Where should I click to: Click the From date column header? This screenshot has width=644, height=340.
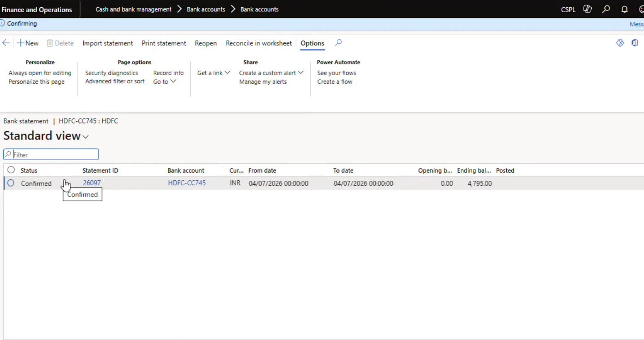[262, 170]
